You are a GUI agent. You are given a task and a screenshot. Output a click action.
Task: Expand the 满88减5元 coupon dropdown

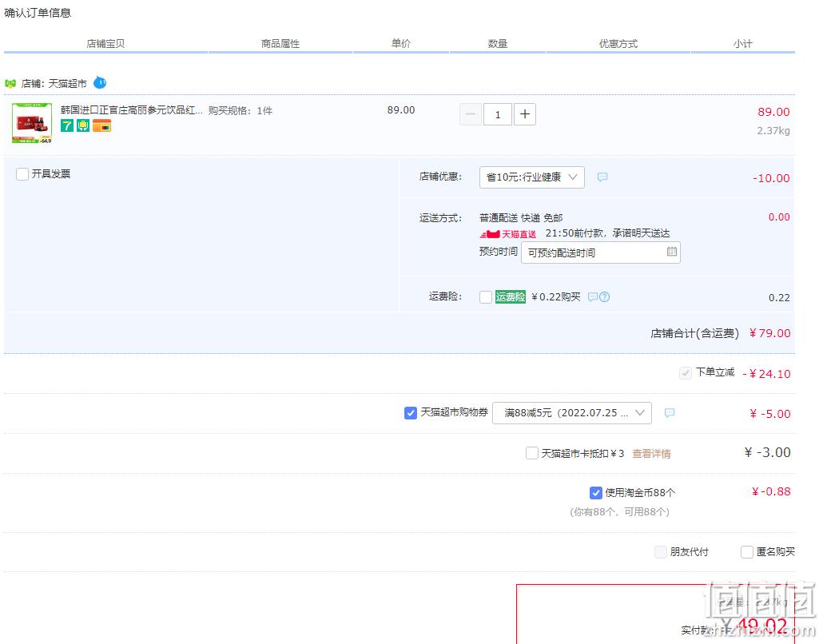(x=572, y=413)
